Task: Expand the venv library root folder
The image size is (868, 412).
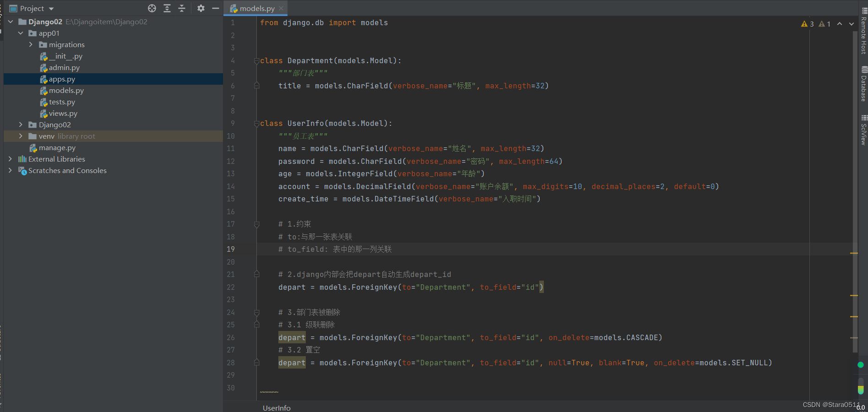Action: [x=21, y=136]
